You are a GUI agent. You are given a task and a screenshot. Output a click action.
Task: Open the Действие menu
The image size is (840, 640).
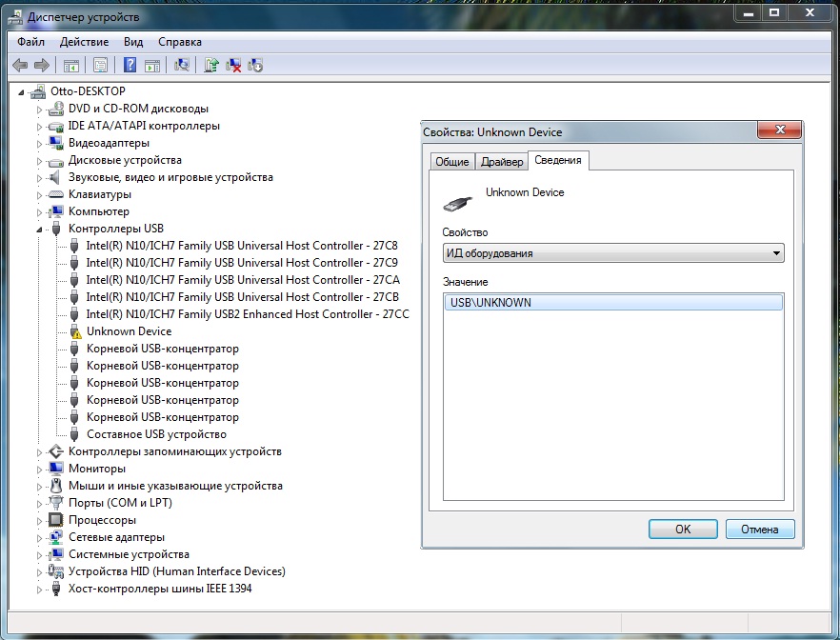tap(84, 42)
